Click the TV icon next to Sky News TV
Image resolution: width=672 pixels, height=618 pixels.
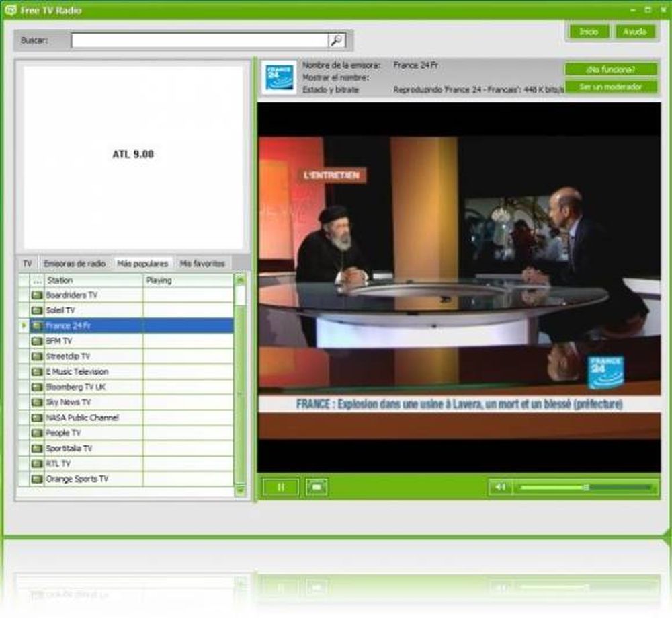(37, 402)
